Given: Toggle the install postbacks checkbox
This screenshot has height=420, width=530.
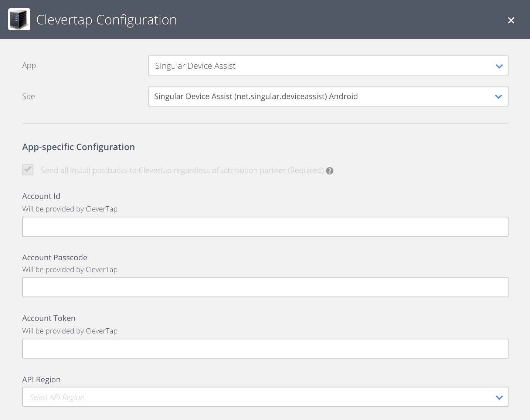Looking at the screenshot, I should point(28,169).
